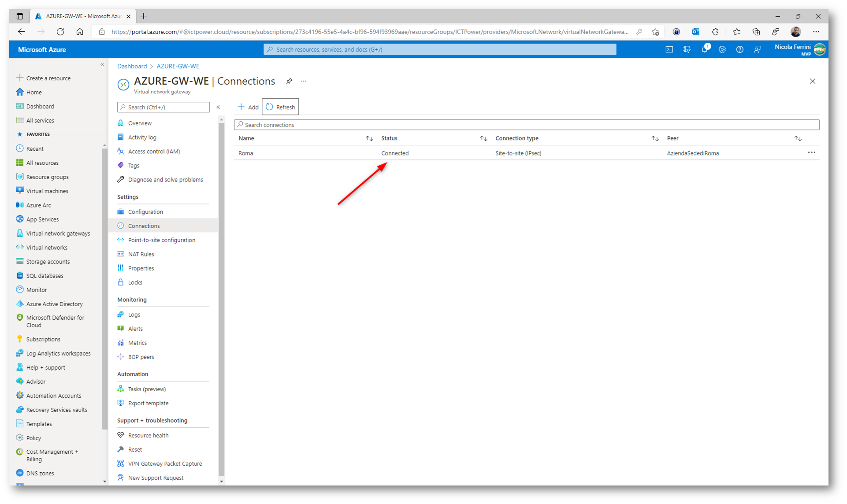Open Overview in resource menu
Screen dimensions: 847x504
[140, 123]
